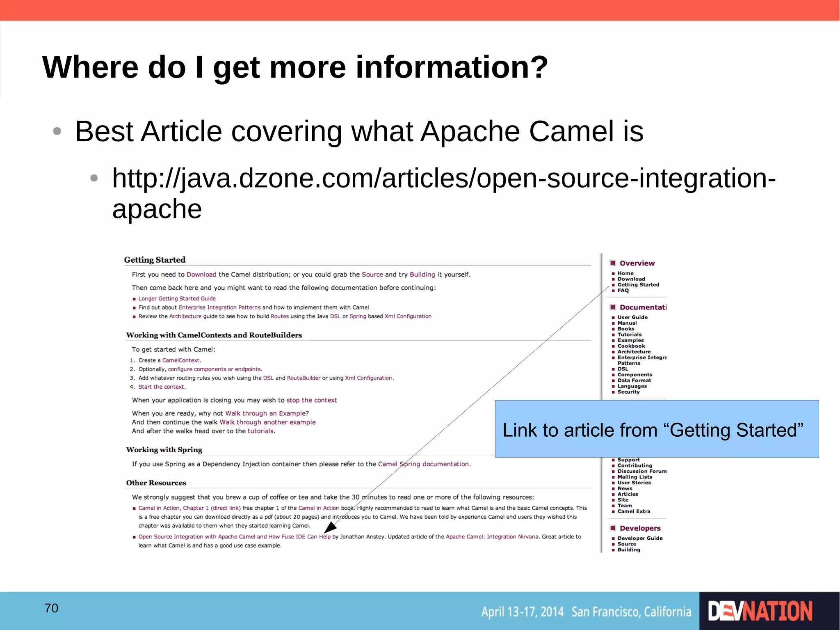Click the DevNation logo in footer
The image size is (840, 630).
pyautogui.click(x=761, y=611)
